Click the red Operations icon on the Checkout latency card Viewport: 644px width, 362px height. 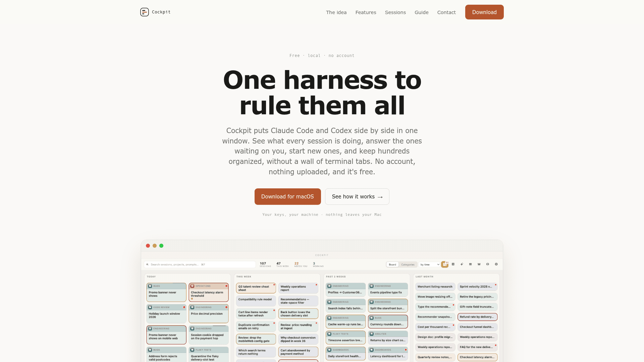[x=192, y=286]
